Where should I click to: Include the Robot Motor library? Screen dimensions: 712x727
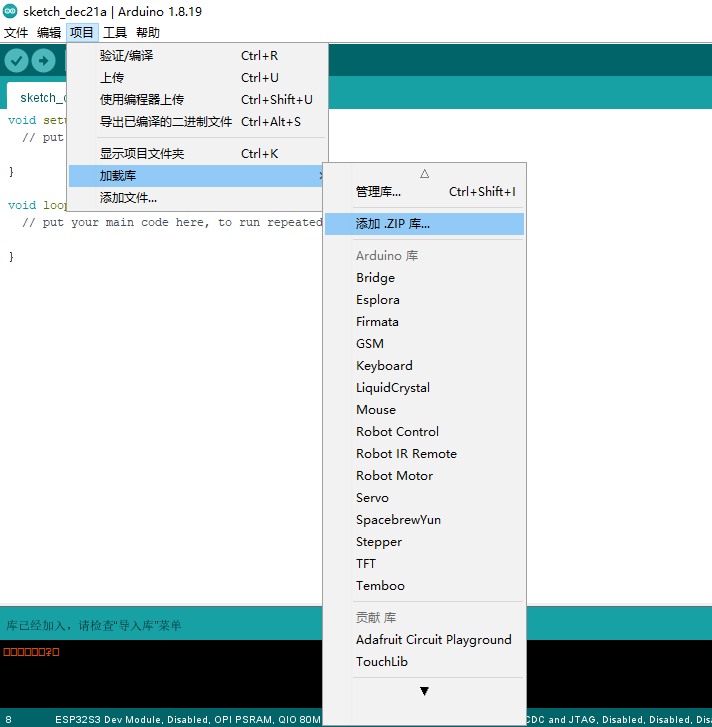click(424, 476)
